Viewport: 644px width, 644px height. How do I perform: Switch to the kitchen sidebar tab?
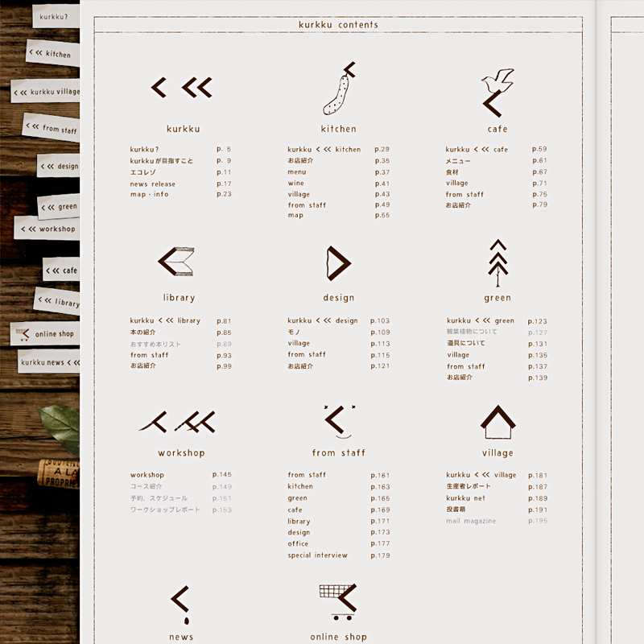tap(52, 54)
